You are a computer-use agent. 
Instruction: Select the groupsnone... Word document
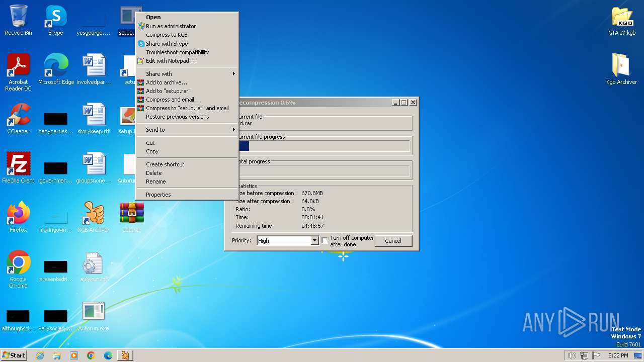click(94, 168)
